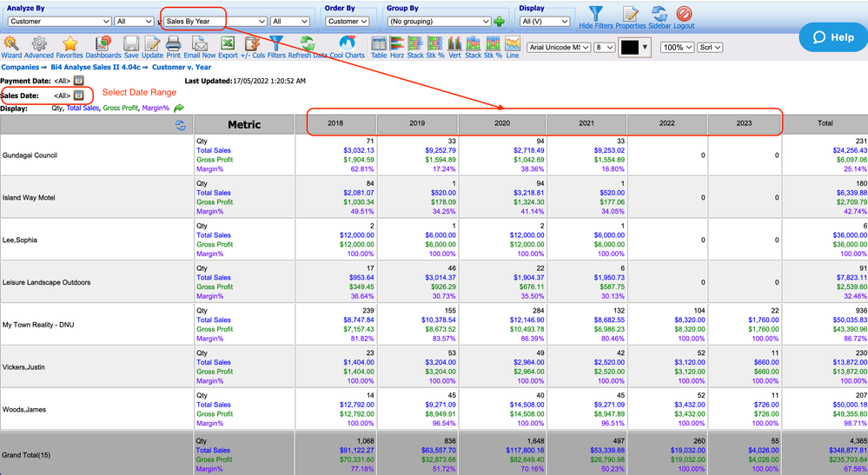Toggle Hide Filters funnel
Screen dimensions: 868x475
click(x=596, y=16)
